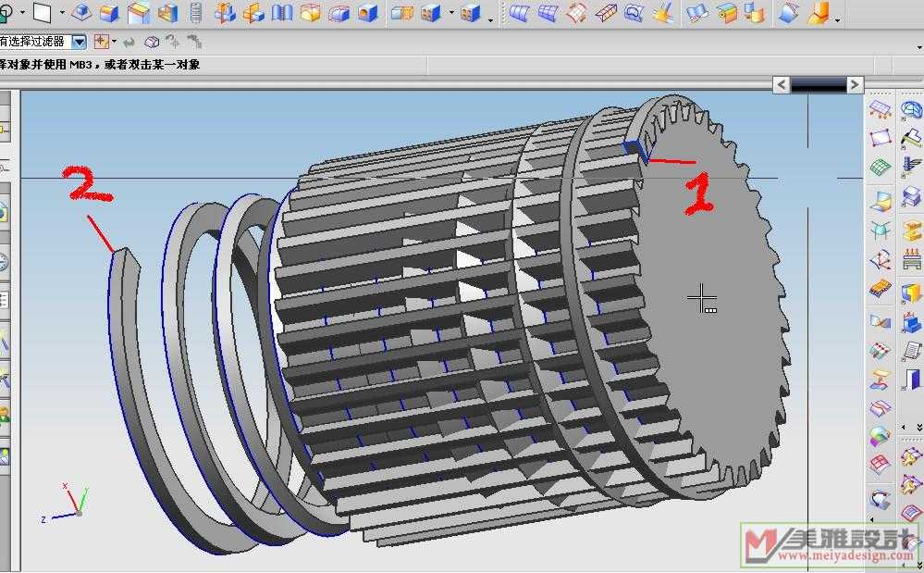Expand the arrow next to the white rectangle icon
Image resolution: width=924 pixels, height=573 pixels.
[x=62, y=13]
